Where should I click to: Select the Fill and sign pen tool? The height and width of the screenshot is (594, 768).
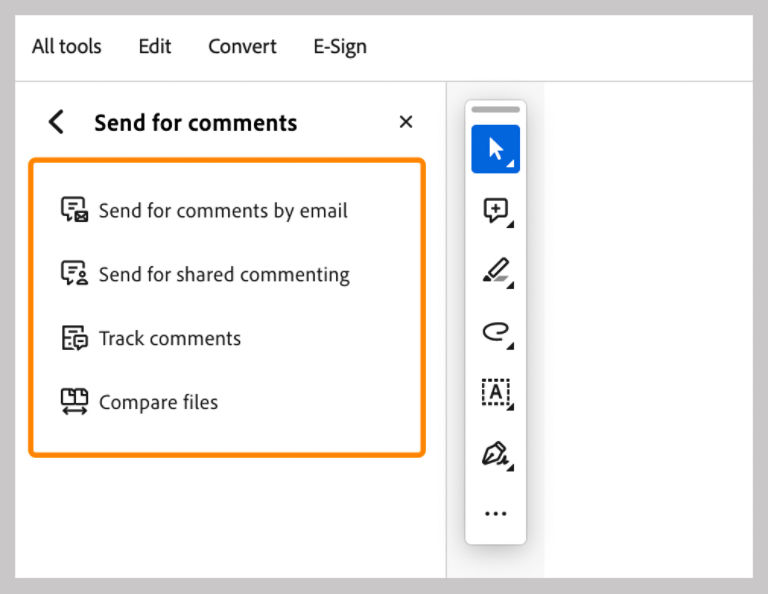click(497, 455)
